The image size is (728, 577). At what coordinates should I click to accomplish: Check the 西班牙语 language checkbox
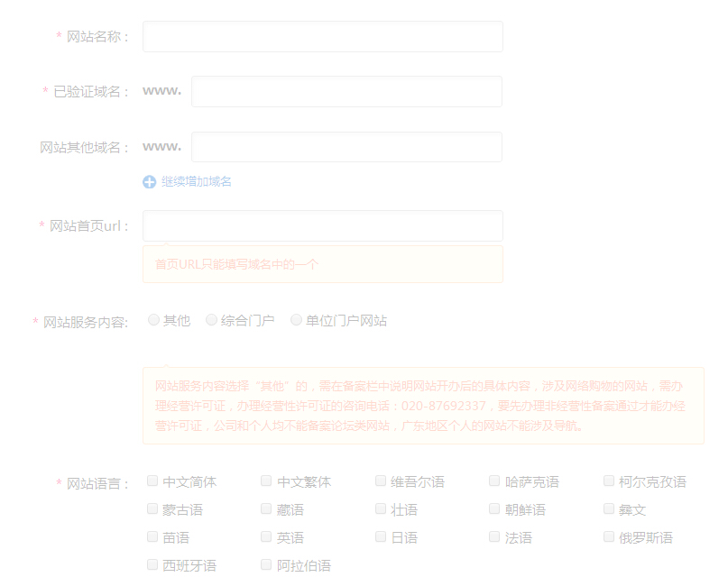click(x=152, y=564)
